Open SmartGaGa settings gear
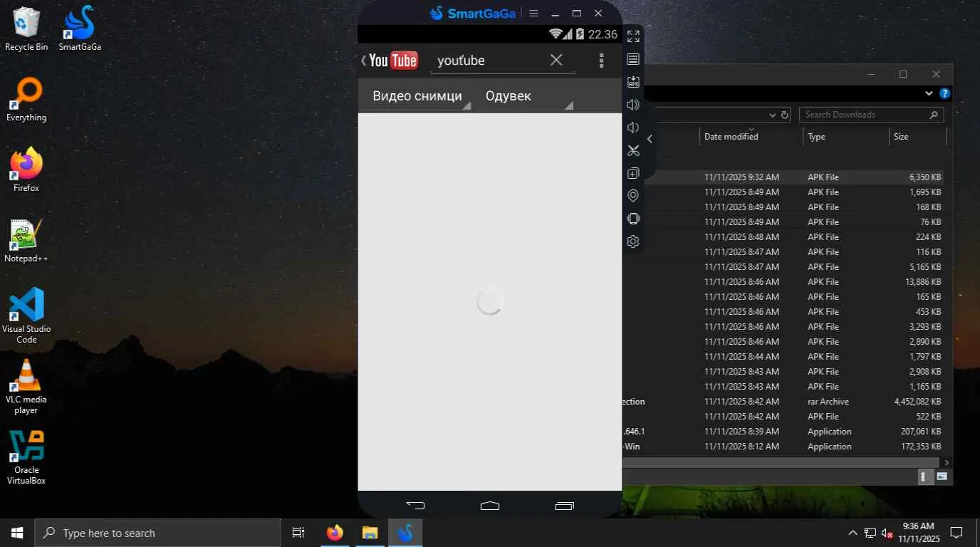Screen dimensions: 980x547 [x=633, y=241]
